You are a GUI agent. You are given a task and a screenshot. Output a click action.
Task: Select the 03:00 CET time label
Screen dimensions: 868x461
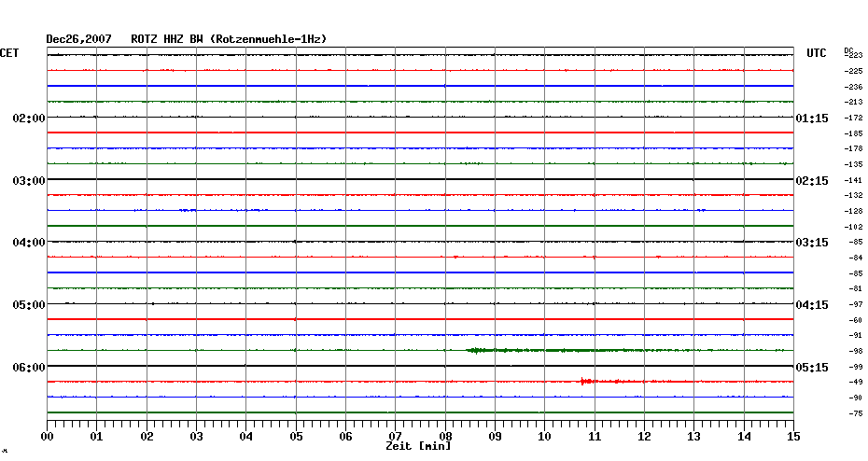point(29,180)
